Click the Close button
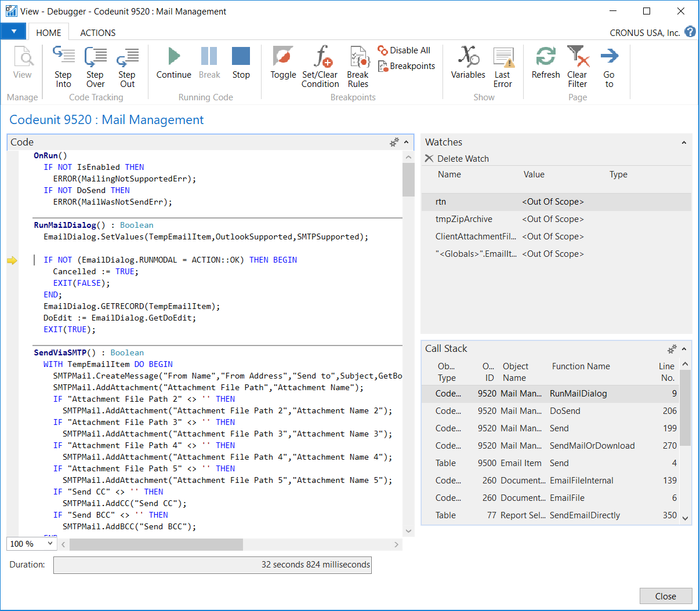700x611 pixels. [665, 596]
